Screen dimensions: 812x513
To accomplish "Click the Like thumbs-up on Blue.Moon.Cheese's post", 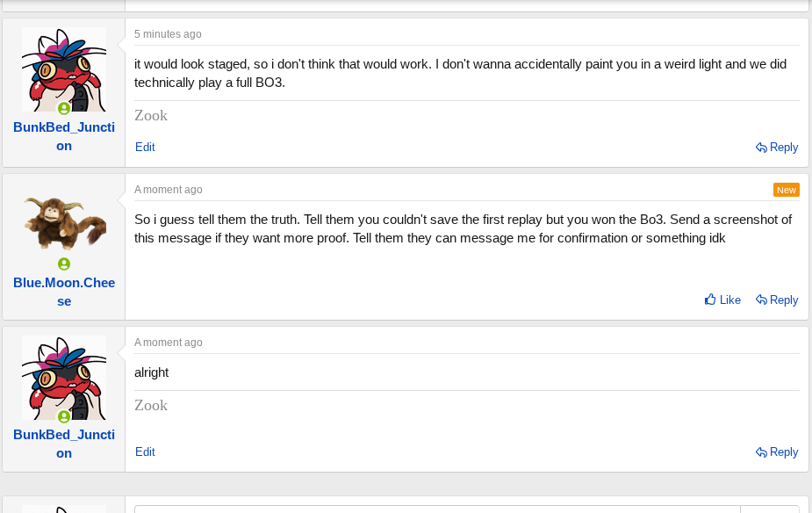I will [722, 300].
